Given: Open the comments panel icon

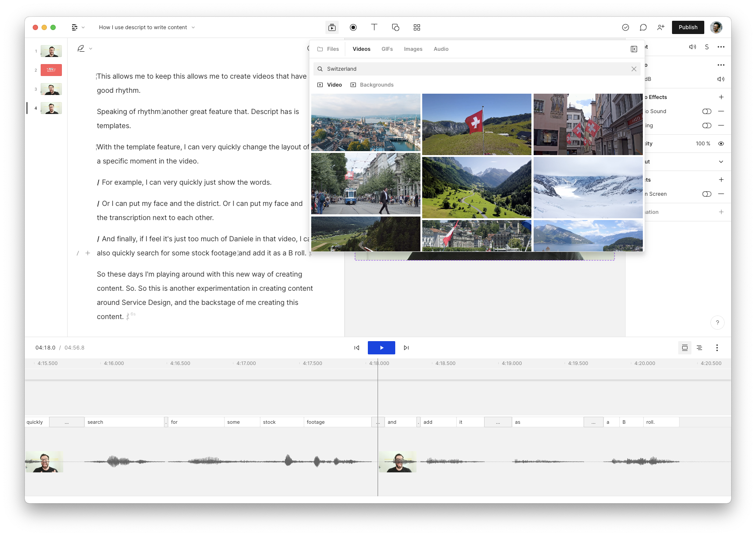Looking at the screenshot, I should point(643,27).
